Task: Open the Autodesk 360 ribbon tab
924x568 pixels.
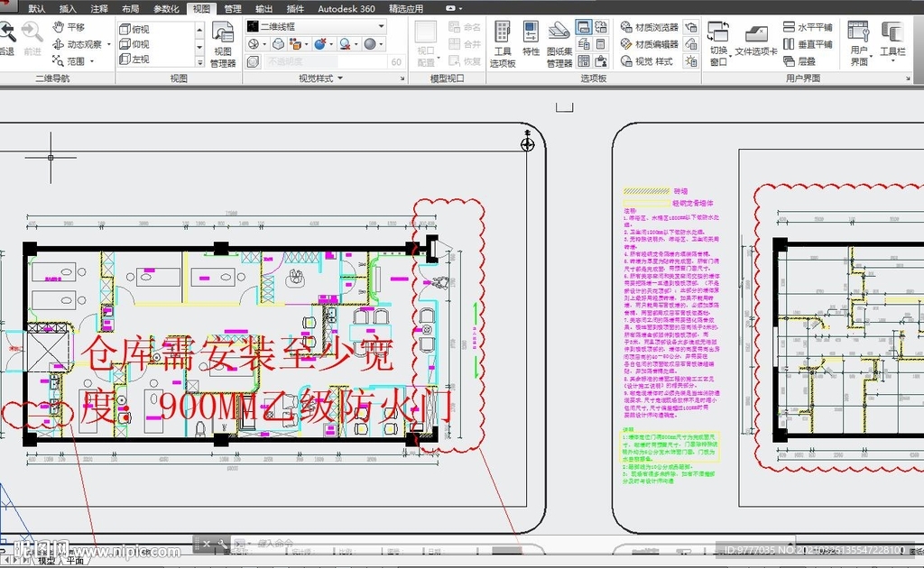Action: click(x=346, y=8)
